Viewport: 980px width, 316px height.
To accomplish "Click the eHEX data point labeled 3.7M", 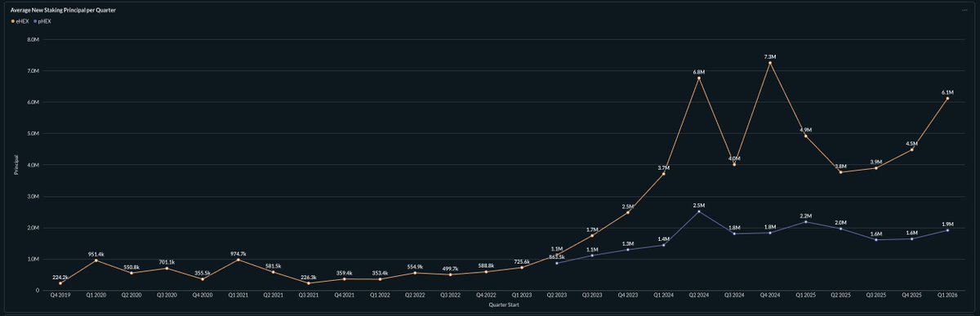I will pos(663,174).
